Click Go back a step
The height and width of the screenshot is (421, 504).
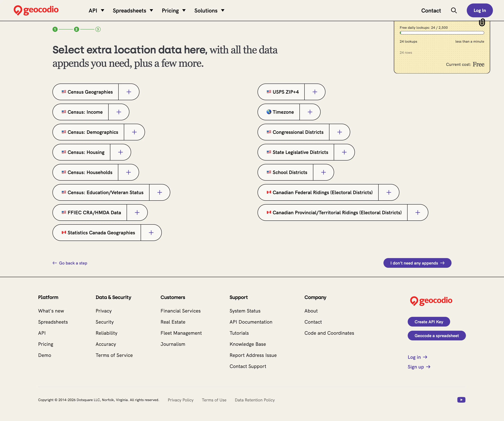[70, 263]
